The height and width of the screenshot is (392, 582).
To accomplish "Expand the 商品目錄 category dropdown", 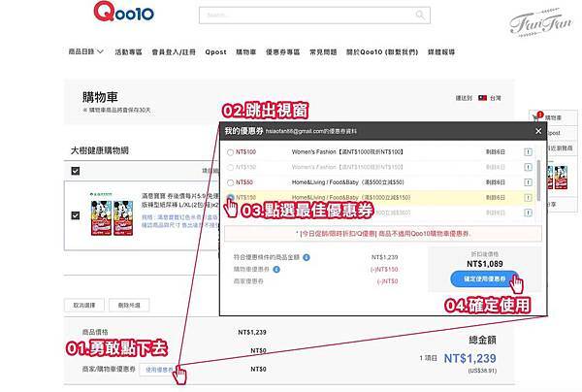I will point(85,51).
